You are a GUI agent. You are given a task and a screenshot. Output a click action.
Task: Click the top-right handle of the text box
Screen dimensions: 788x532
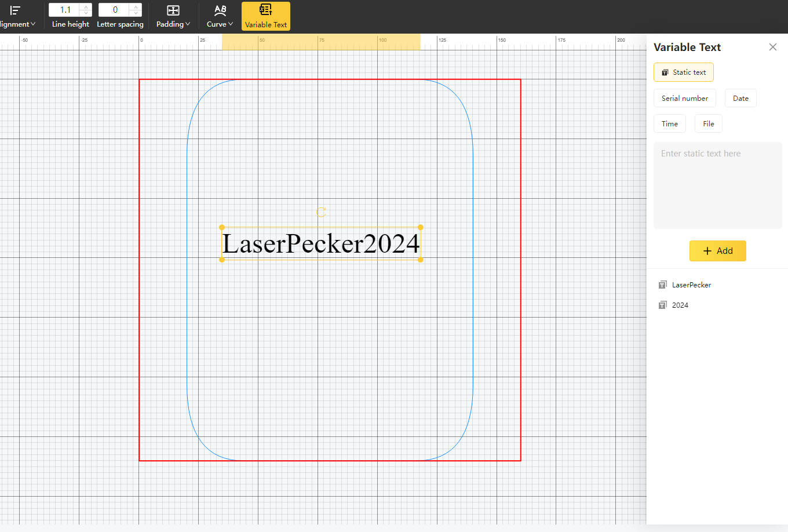coord(421,227)
